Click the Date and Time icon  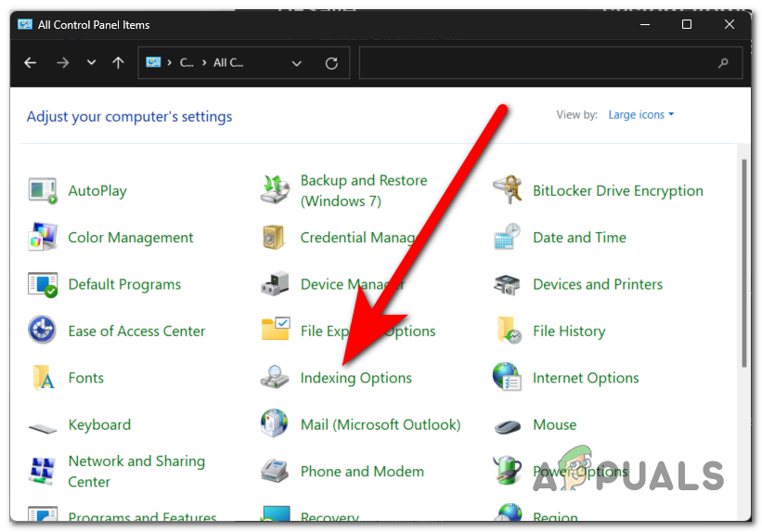tap(507, 238)
